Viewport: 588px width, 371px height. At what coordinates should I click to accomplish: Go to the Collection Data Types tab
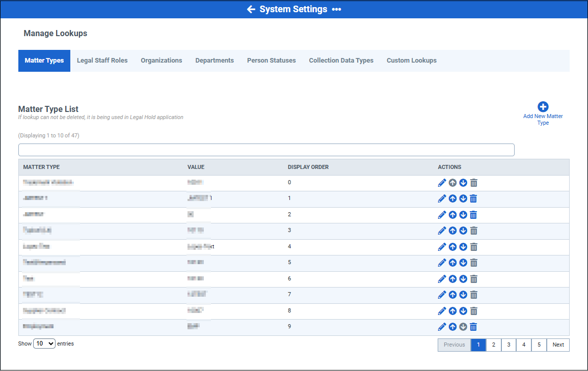(x=341, y=61)
